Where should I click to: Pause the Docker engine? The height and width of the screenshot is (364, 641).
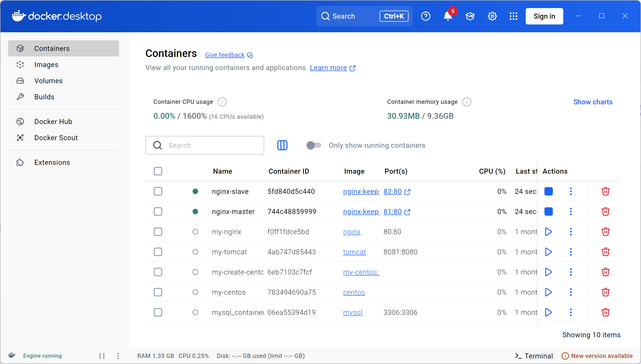point(102,356)
